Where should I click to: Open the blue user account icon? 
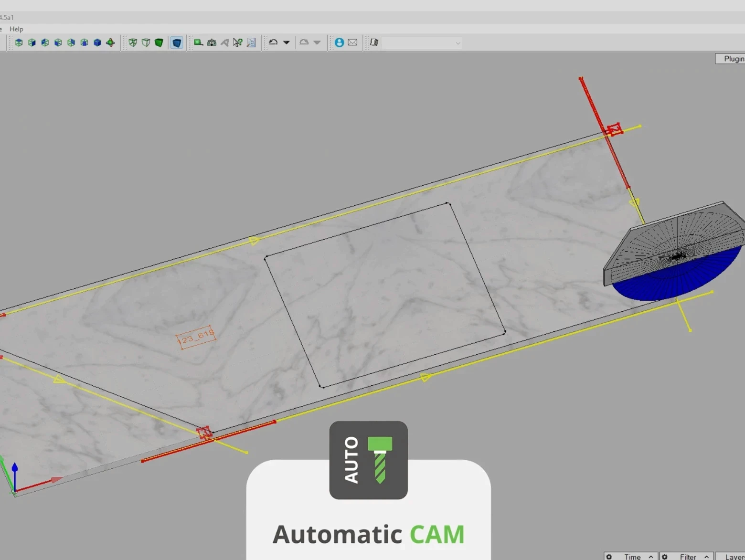pos(339,42)
